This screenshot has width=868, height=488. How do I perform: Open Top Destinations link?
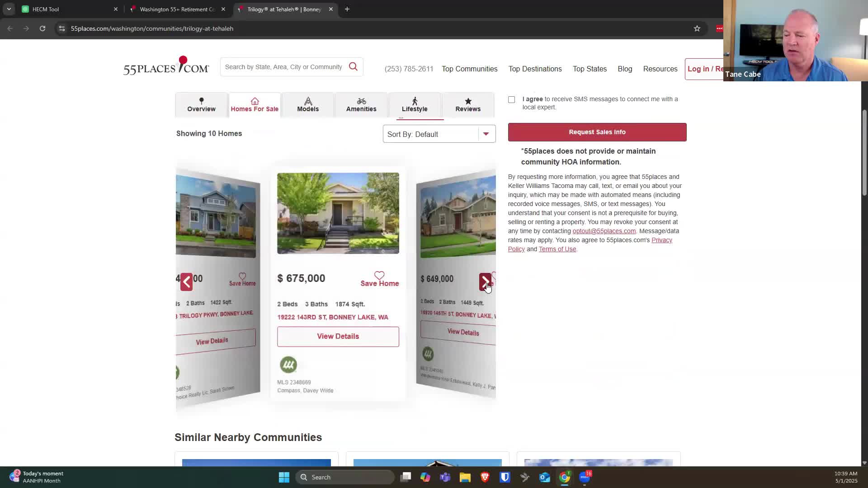point(535,69)
